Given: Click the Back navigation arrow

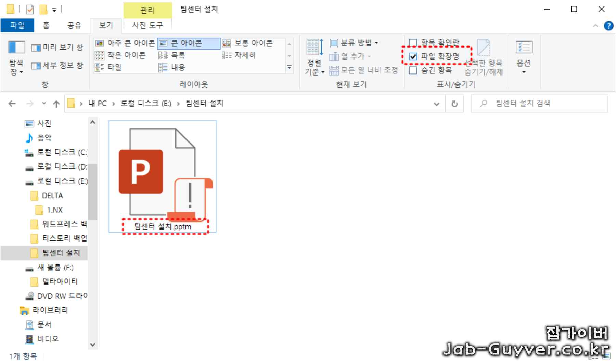Looking at the screenshot, I should (x=12, y=104).
